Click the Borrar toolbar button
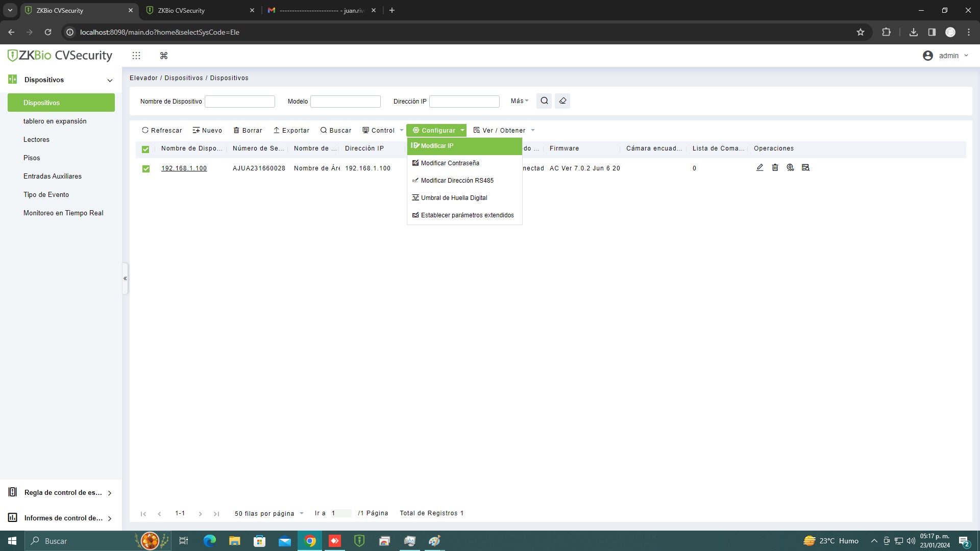 point(248,130)
